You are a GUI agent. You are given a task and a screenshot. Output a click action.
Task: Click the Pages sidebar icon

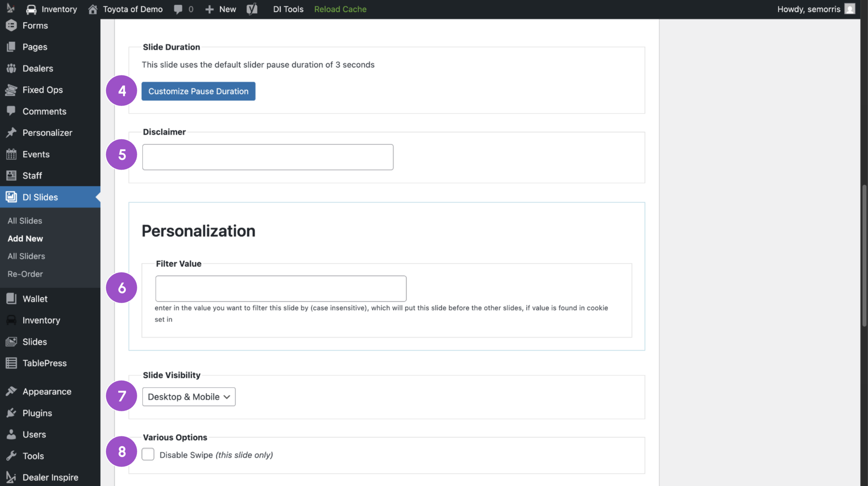11,47
